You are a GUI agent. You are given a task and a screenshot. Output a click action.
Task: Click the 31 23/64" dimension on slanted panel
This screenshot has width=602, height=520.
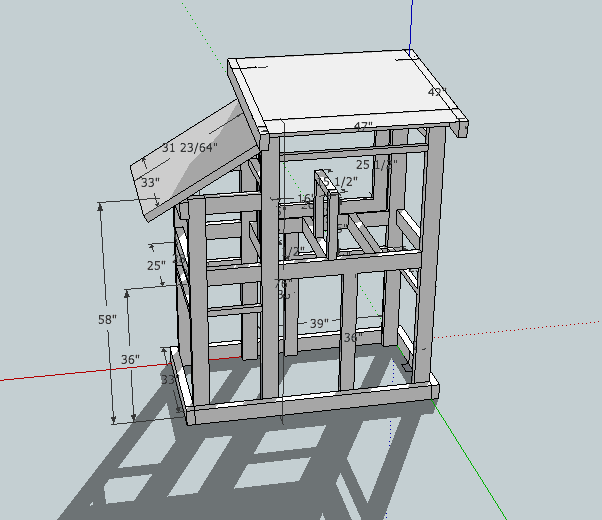190,147
